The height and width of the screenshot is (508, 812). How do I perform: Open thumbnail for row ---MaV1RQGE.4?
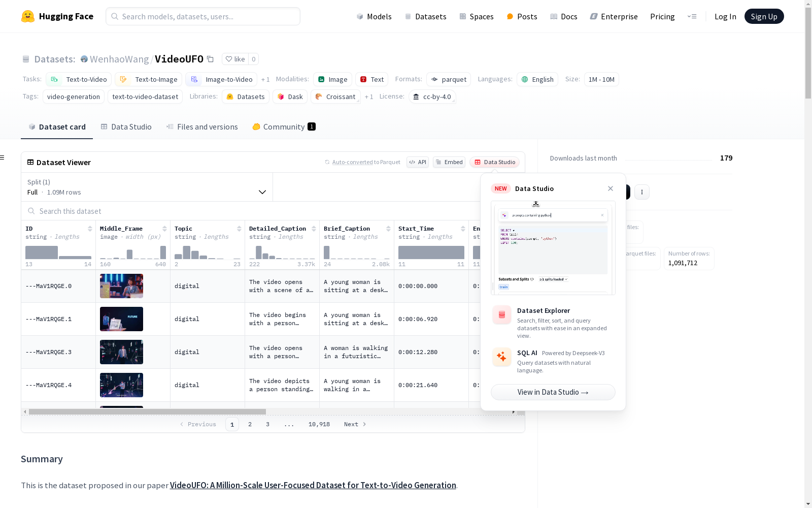(121, 385)
